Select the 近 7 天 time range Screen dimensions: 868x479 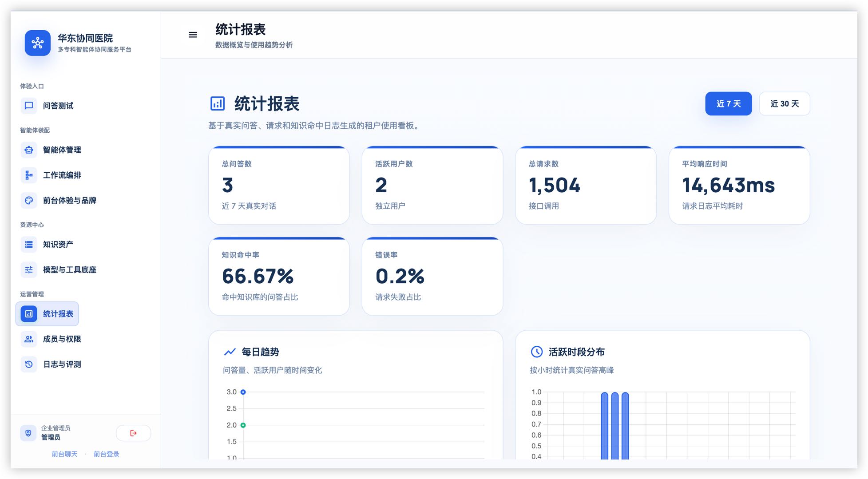(x=729, y=104)
